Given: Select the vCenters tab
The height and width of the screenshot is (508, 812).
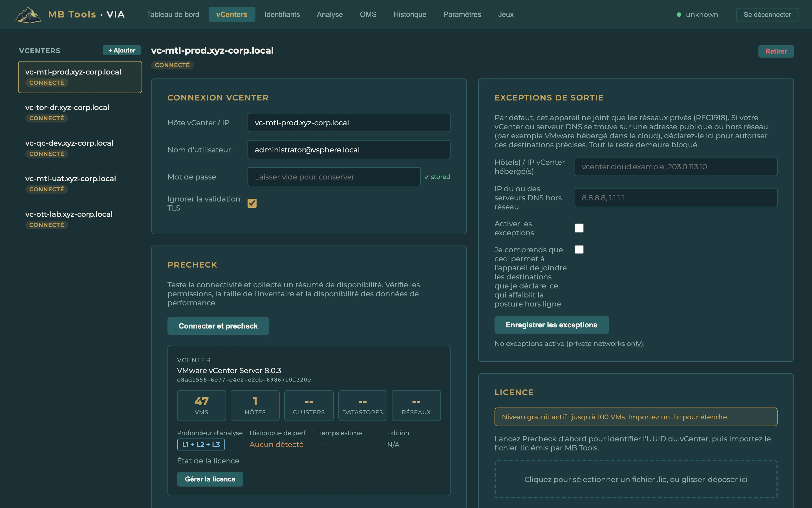Looking at the screenshot, I should (232, 14).
